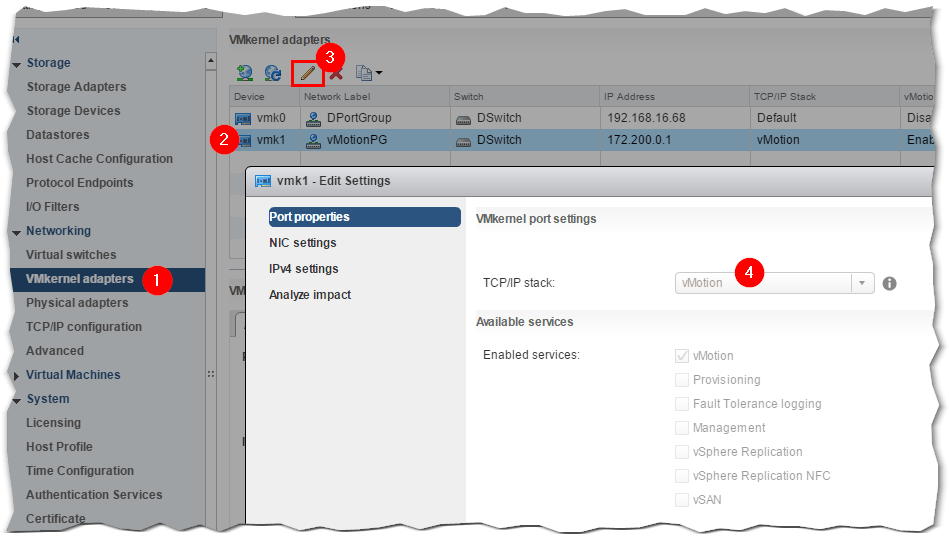
Task: Open I/O Filters
Action: (53, 206)
